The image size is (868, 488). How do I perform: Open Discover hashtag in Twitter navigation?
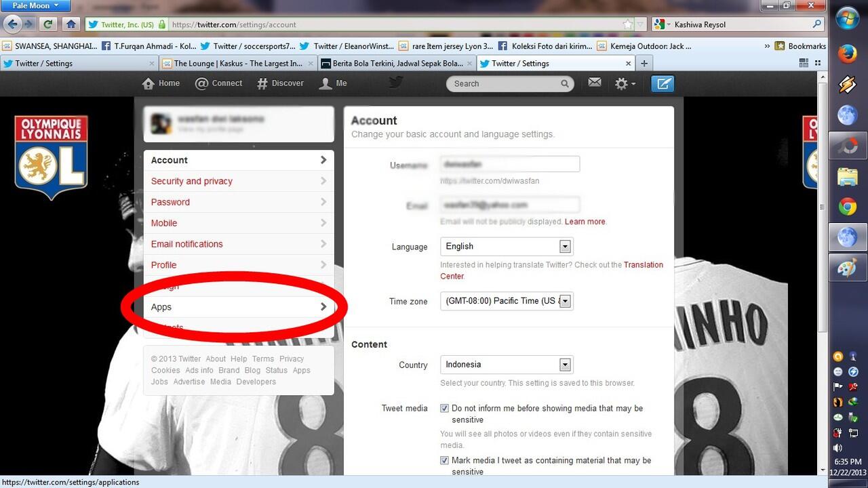(280, 83)
